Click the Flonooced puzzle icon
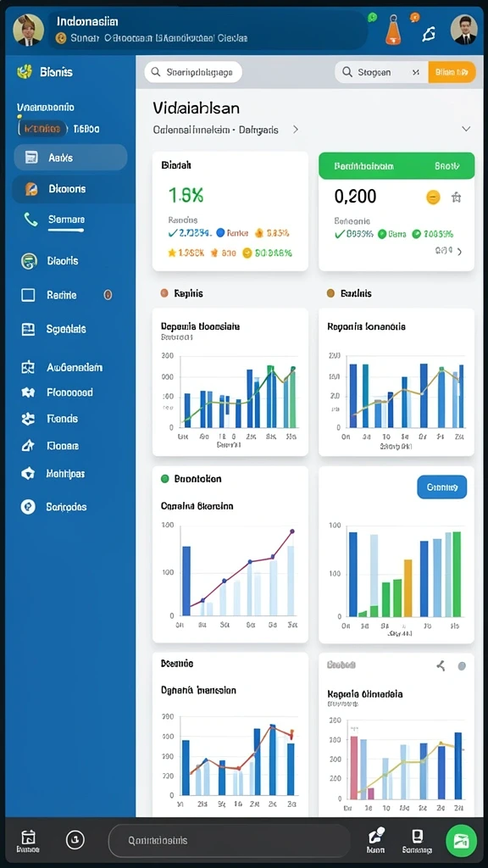This screenshot has width=488, height=868. [28, 392]
